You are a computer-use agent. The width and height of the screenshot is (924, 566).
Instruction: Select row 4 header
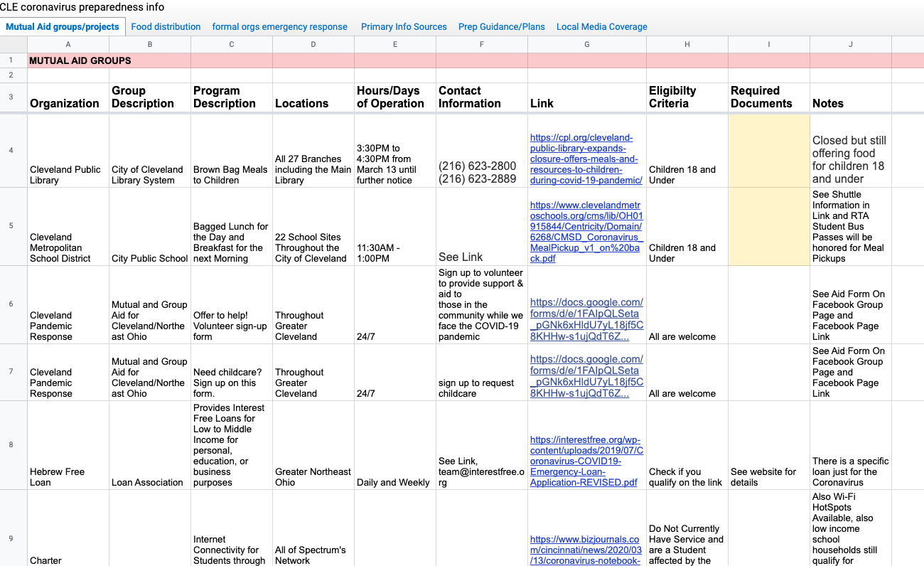(14, 151)
